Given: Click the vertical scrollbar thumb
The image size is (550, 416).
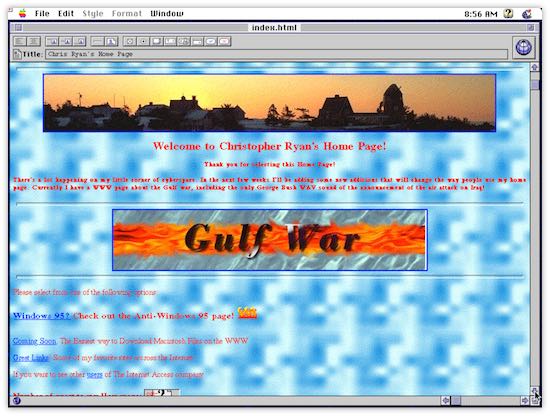Looking at the screenshot, I should [x=535, y=85].
